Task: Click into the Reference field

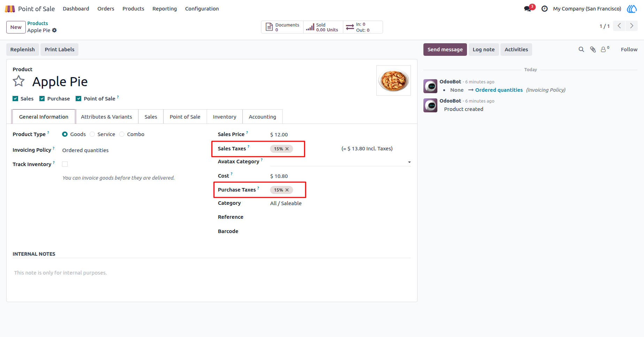Action: pyautogui.click(x=340, y=217)
